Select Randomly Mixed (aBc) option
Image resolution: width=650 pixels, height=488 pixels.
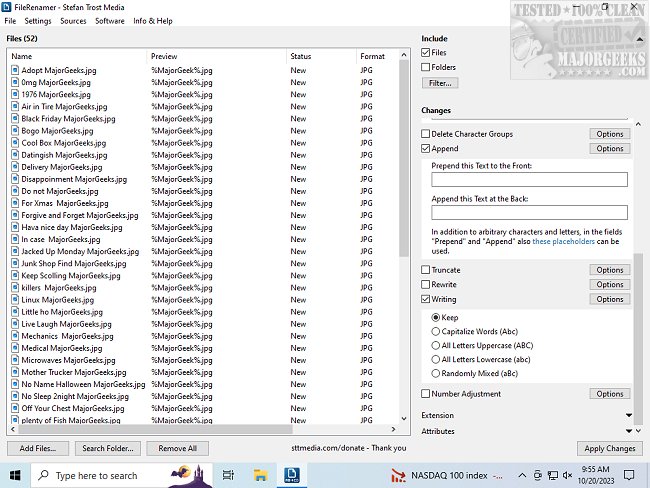tap(435, 373)
